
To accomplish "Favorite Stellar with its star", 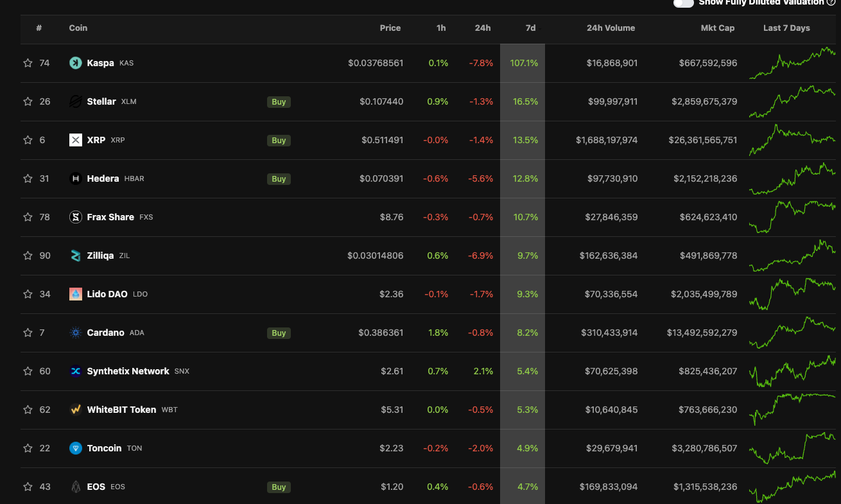I will point(28,101).
